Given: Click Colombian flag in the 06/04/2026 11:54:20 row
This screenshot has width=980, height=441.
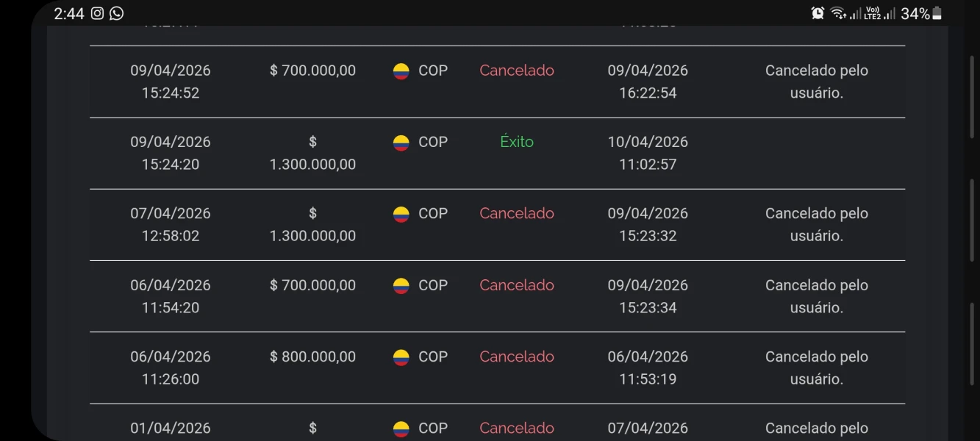Looking at the screenshot, I should click(401, 286).
